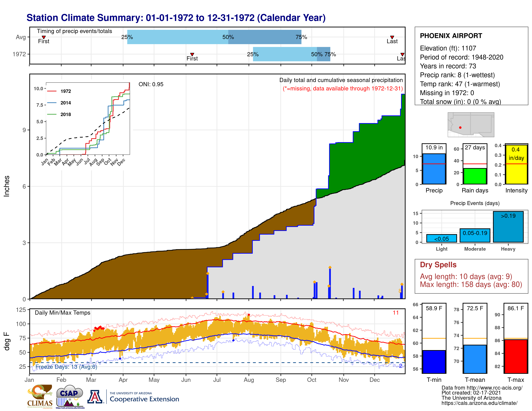Click the University of Arizona 'A' logo
Viewport: 532px width, 411px height.
(x=95, y=396)
